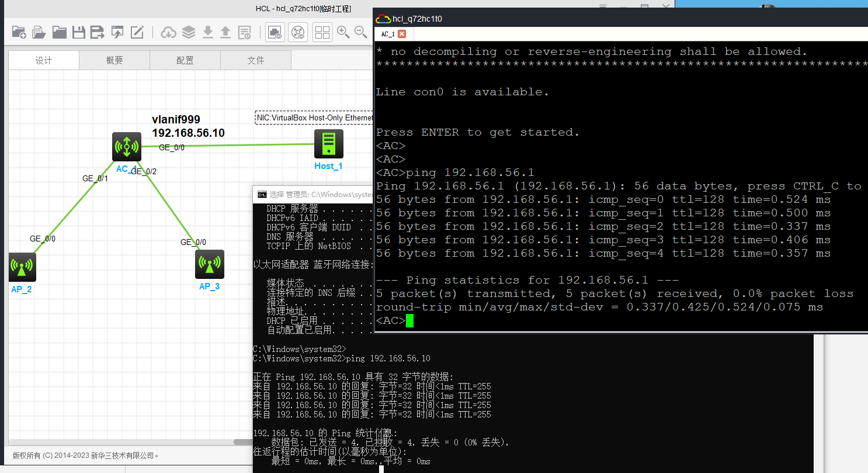
Task: Select the AP_2 access point node
Action: coord(22,267)
